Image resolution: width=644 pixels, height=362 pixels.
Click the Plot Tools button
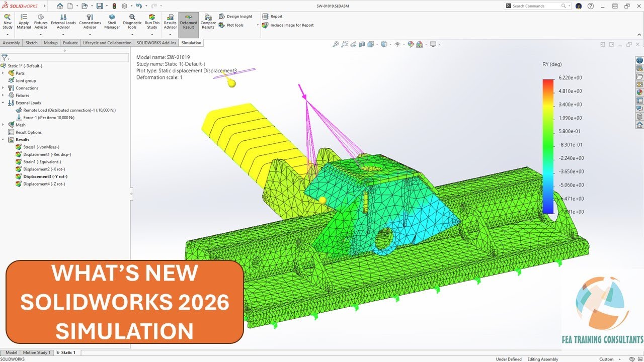tap(231, 25)
